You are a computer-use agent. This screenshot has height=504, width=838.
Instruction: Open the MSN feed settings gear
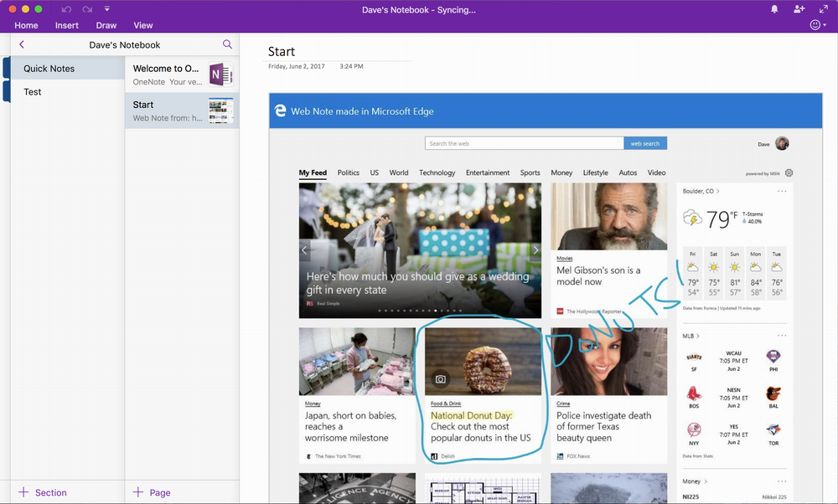(x=789, y=173)
